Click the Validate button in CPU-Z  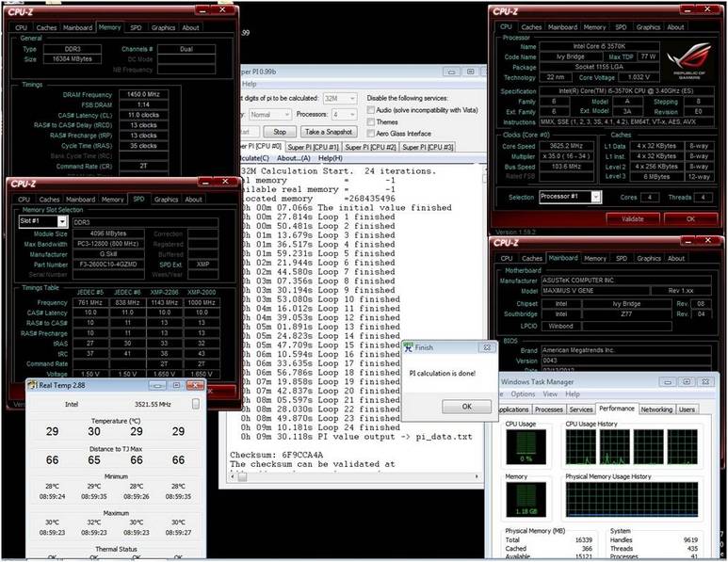(x=633, y=219)
